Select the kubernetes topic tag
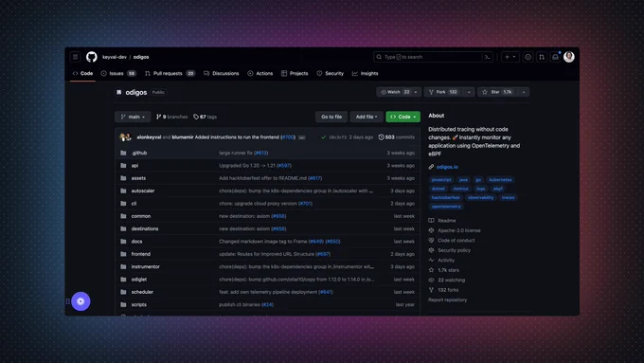 500,180
